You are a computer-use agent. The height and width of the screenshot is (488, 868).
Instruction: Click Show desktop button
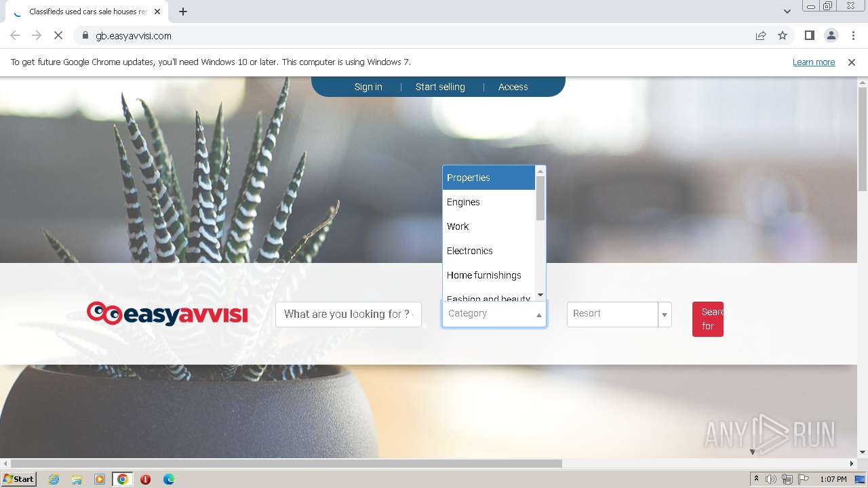pyautogui.click(x=861, y=479)
